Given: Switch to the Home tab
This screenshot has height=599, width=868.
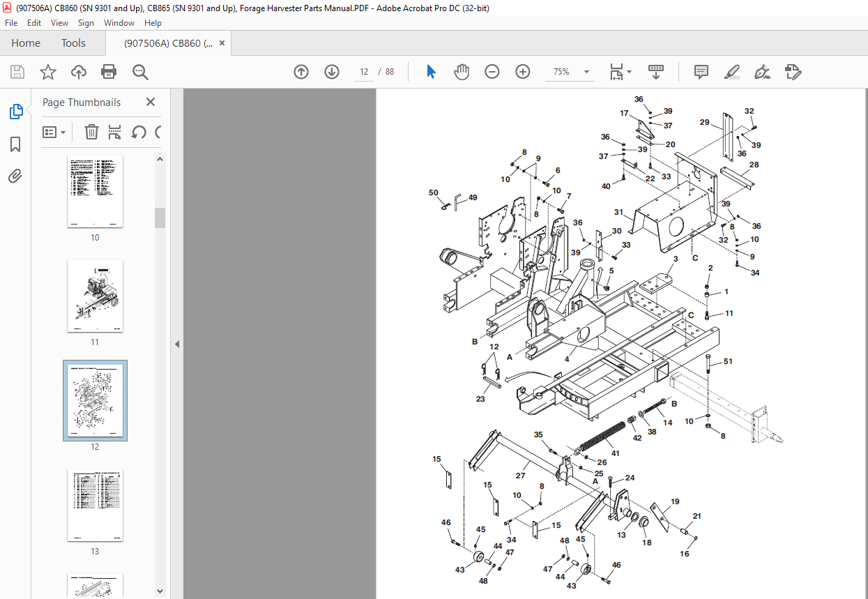Looking at the screenshot, I should pyautogui.click(x=26, y=43).
